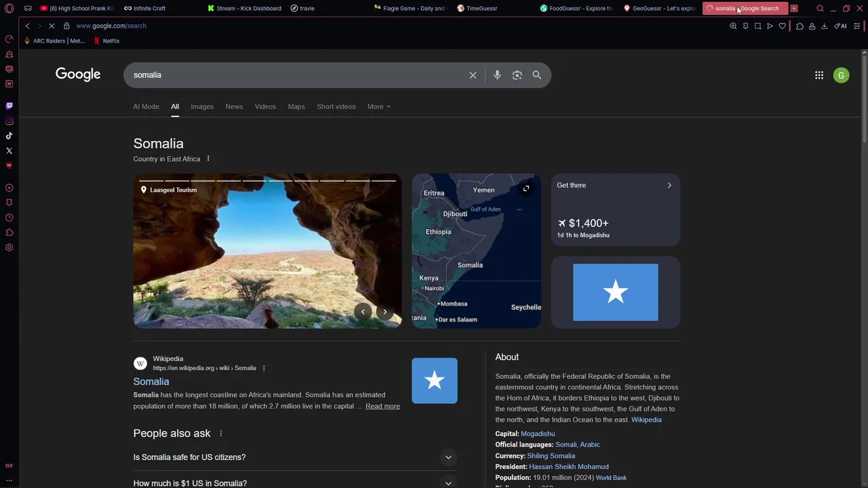Go back to the previous page

point(27,26)
